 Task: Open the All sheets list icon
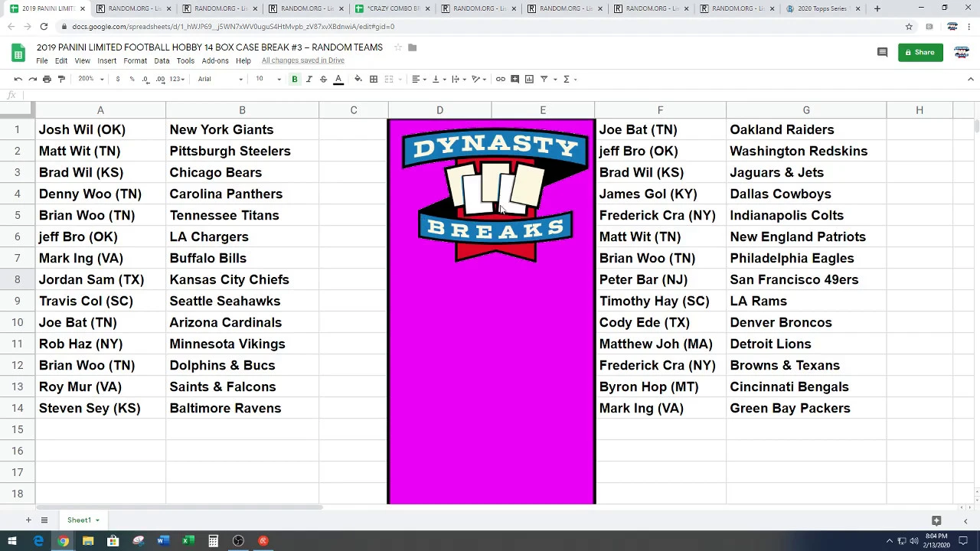click(44, 520)
